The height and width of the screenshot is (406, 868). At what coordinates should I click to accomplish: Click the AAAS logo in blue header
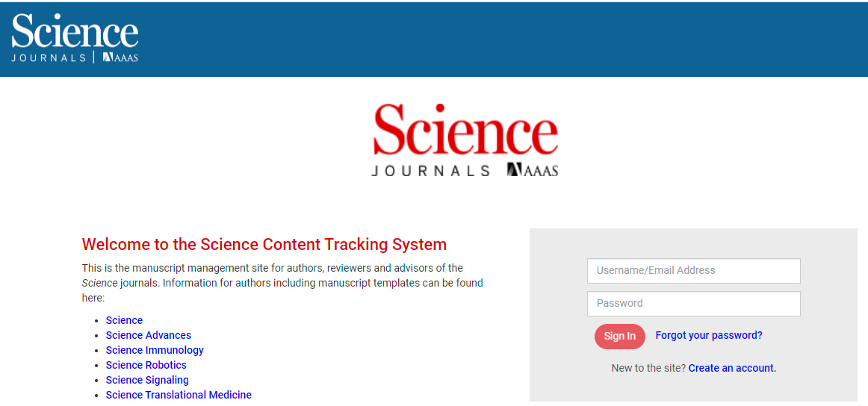(x=120, y=57)
